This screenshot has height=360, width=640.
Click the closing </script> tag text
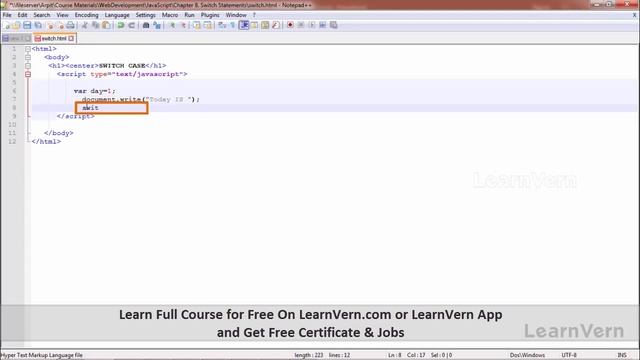click(76, 116)
